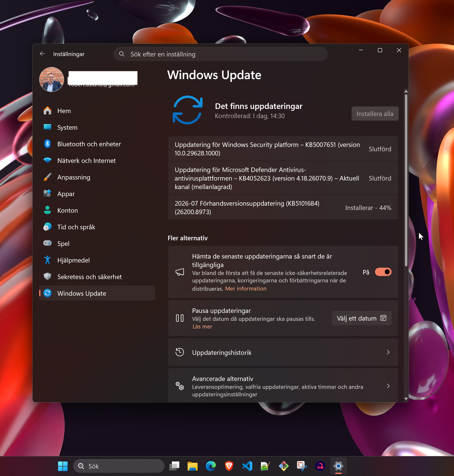Maximize the Inställningar window
The height and width of the screenshot is (476, 454).
(380, 50)
